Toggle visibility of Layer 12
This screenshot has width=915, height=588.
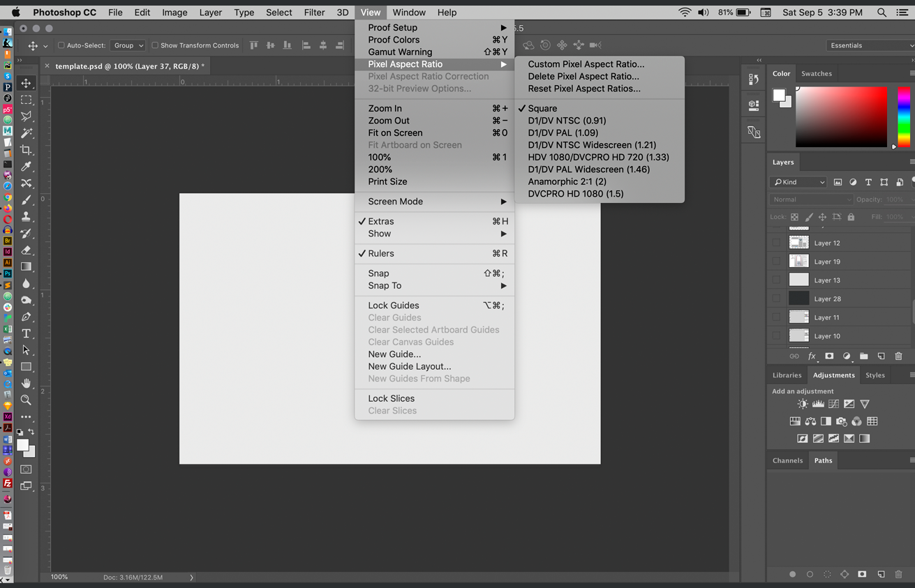[x=776, y=243]
